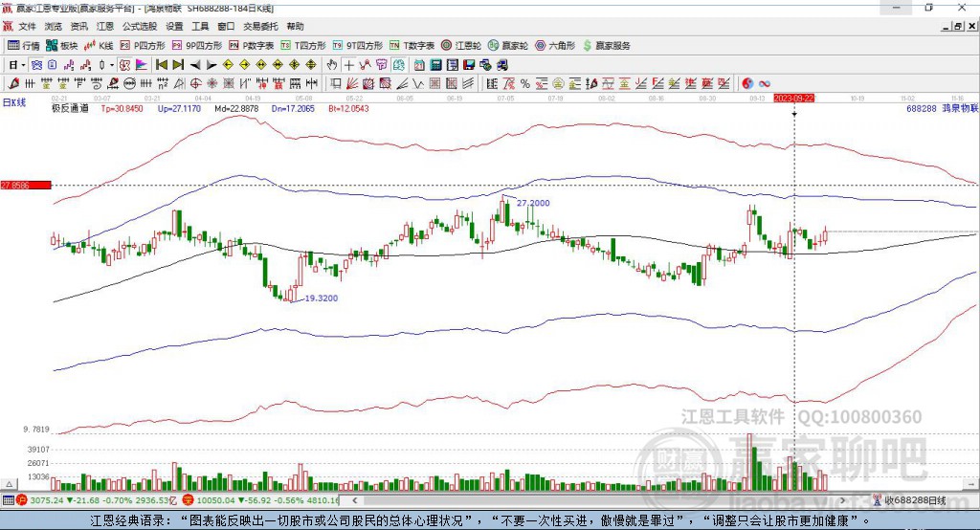
Task: Click the 收688288日线 status entry
Action: pos(910,500)
